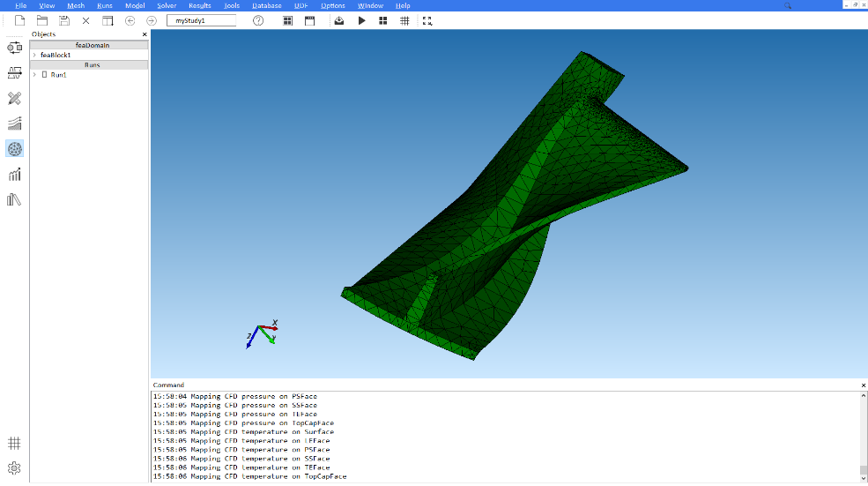868x486 pixels.
Task: Save the study with the floppy disk icon
Action: [x=64, y=20]
